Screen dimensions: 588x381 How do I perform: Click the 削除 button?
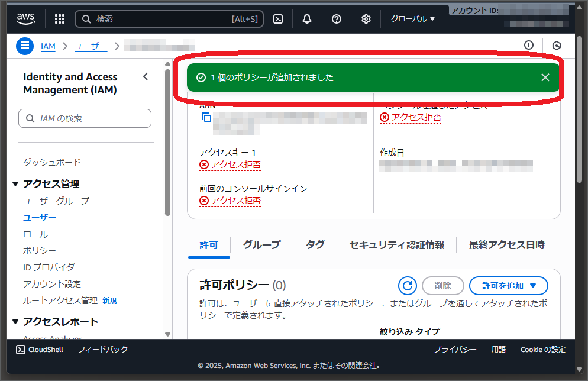tap(443, 286)
